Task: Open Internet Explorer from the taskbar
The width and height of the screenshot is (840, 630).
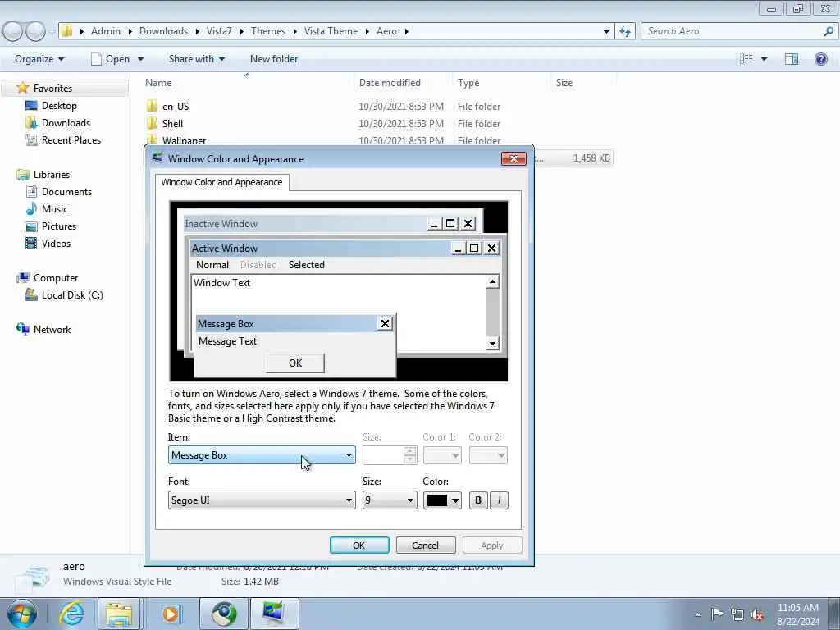Action: click(x=72, y=614)
